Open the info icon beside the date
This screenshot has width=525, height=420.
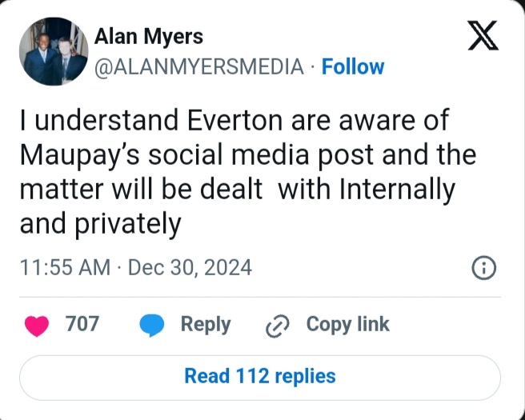(484, 269)
